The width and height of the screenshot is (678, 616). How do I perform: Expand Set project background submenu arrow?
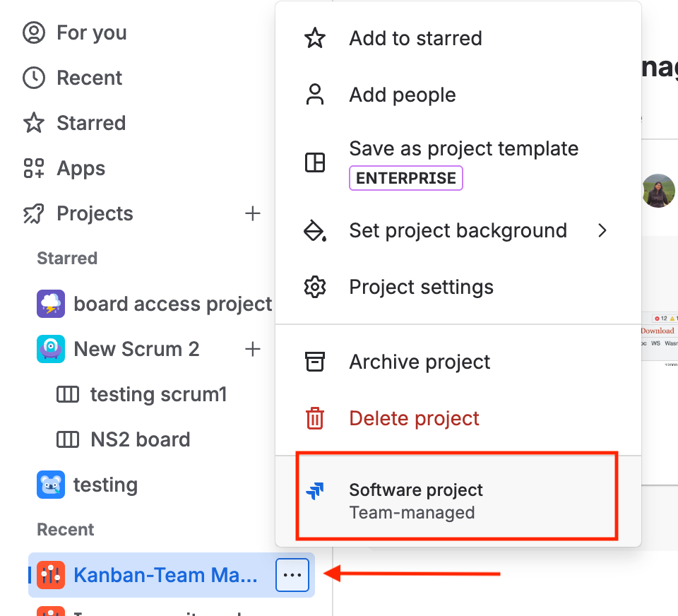click(602, 230)
